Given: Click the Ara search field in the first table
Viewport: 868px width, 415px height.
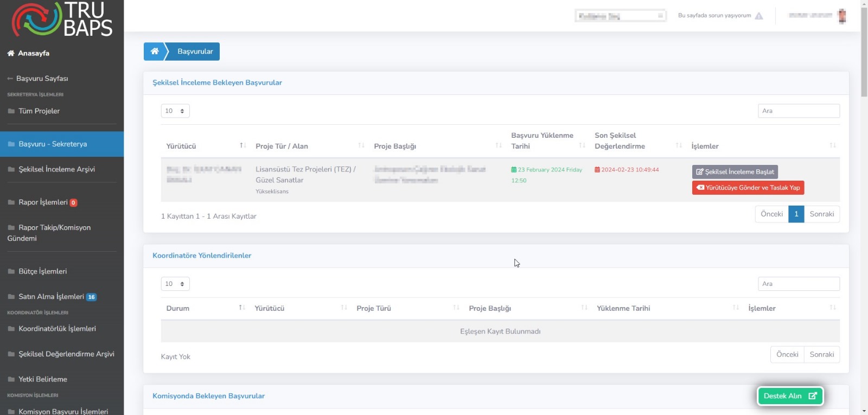Looking at the screenshot, I should click(799, 111).
